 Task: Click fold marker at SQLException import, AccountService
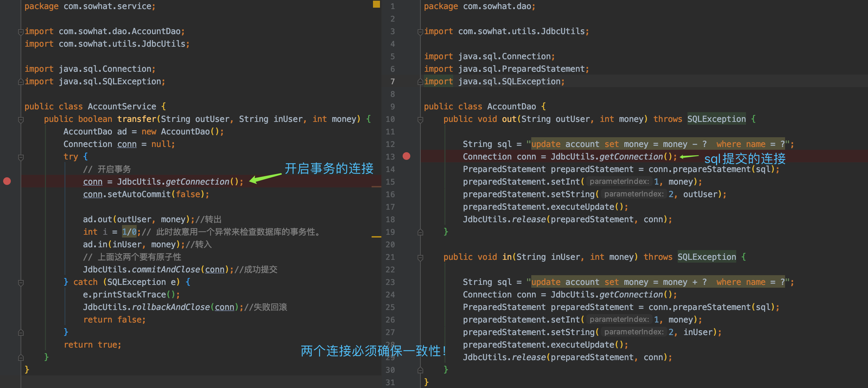coord(21,82)
